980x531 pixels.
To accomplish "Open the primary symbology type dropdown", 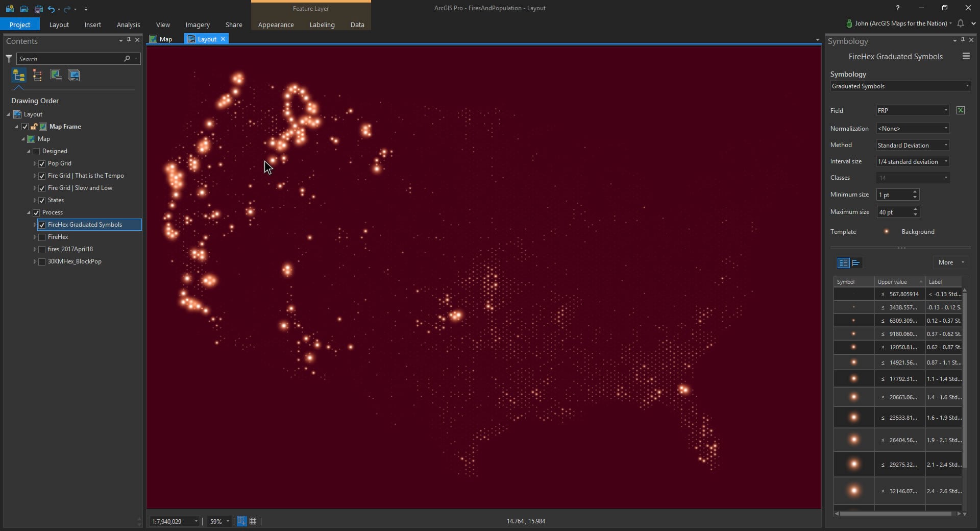I will pyautogui.click(x=900, y=86).
